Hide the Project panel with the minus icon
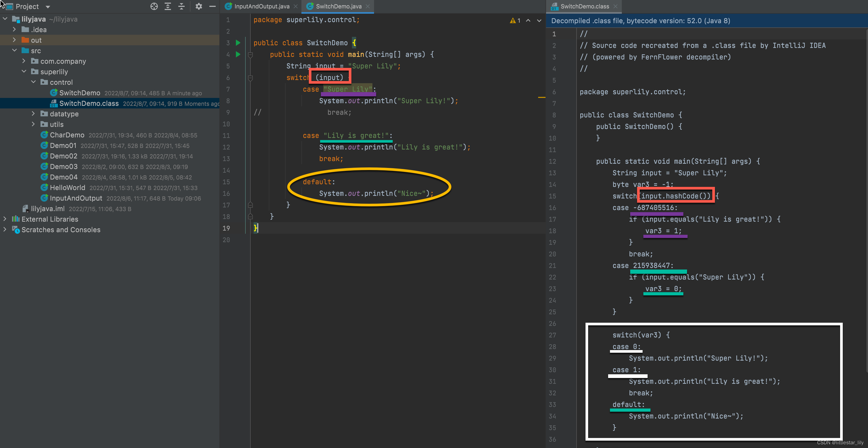The width and height of the screenshot is (868, 448). point(212,6)
